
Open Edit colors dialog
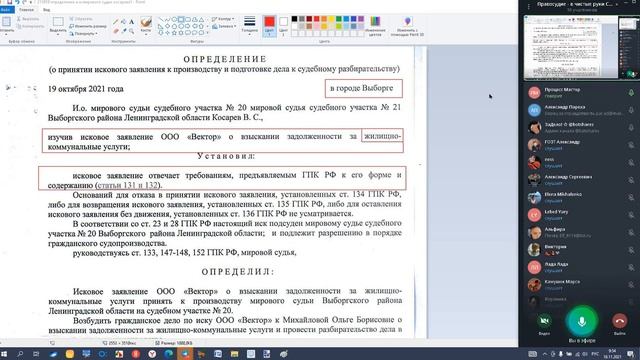point(375,25)
